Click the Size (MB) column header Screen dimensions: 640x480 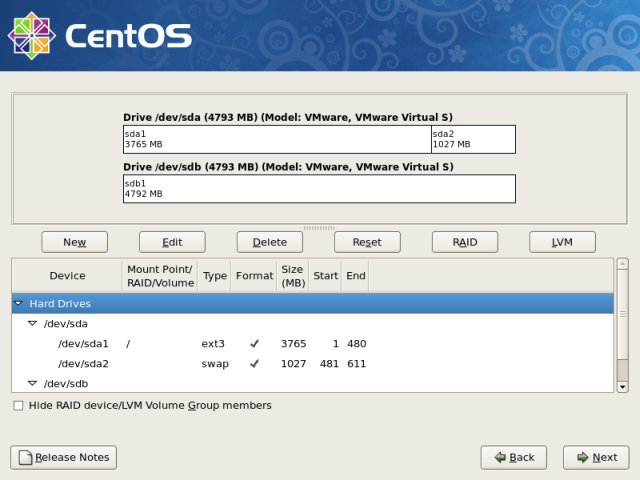point(292,275)
